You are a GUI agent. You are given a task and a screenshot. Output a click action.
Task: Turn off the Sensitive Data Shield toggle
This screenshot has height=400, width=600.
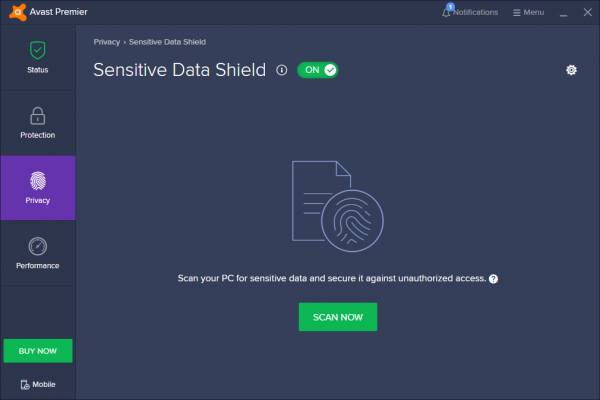click(318, 70)
